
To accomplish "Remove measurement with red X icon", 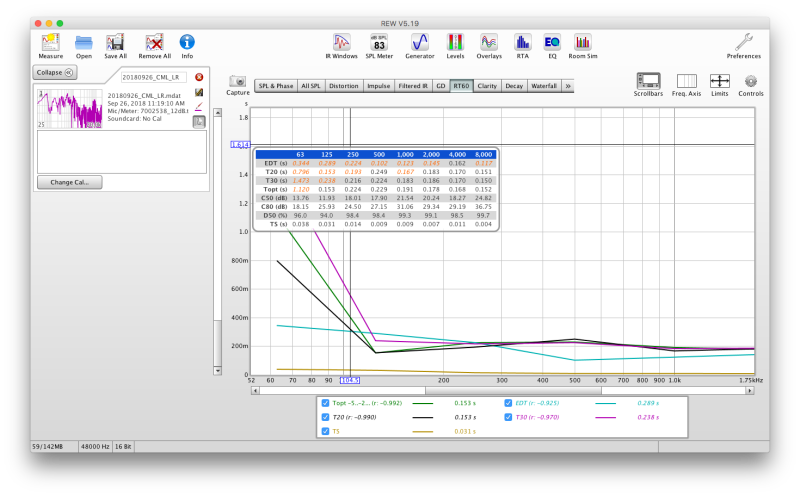I will pos(199,77).
